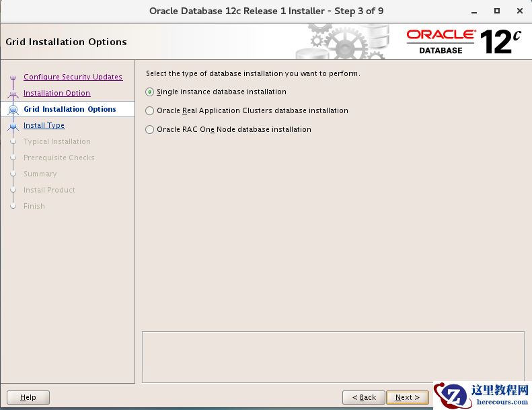Screen dimensions: 532x410
Task: Select Single instance database installation radio
Action: (x=149, y=92)
